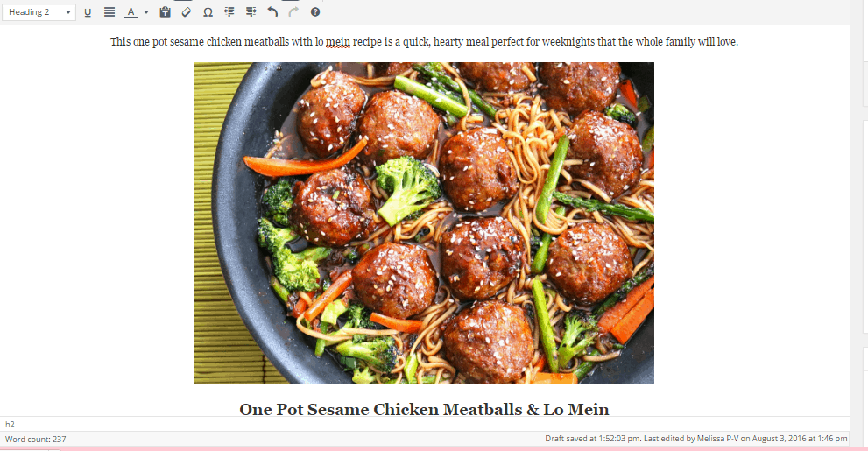Decrease indent of the paragraph
This screenshot has height=451, width=868.
pos(229,12)
